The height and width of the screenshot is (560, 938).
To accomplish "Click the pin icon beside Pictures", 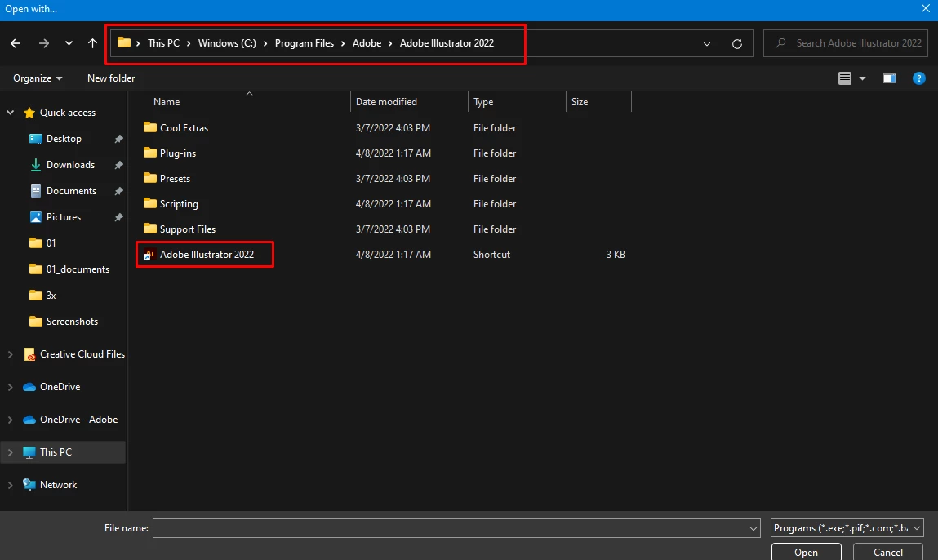I will (x=118, y=217).
